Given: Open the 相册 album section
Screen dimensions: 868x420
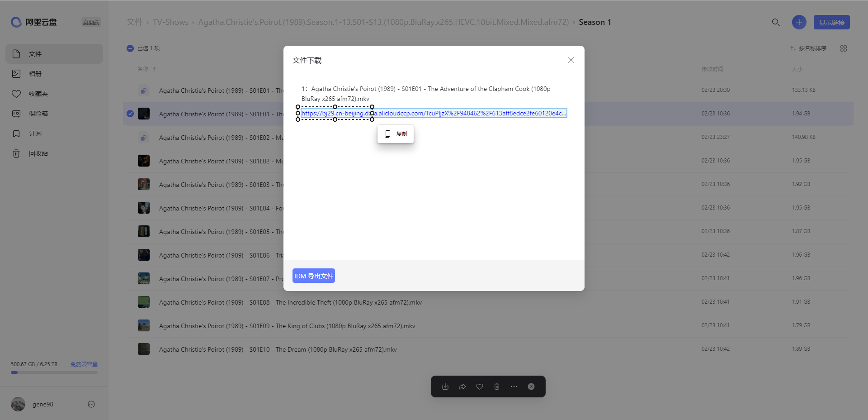Looking at the screenshot, I should point(54,74).
